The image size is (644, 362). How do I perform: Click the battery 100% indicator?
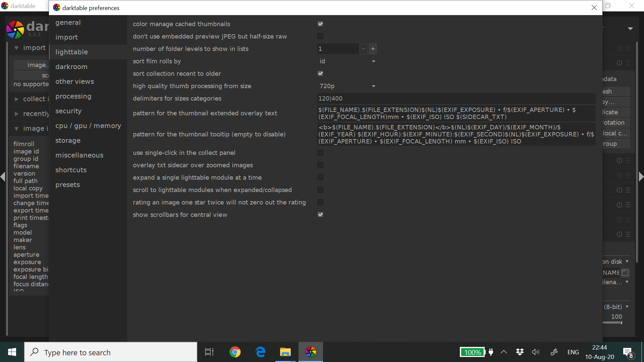pos(473,352)
